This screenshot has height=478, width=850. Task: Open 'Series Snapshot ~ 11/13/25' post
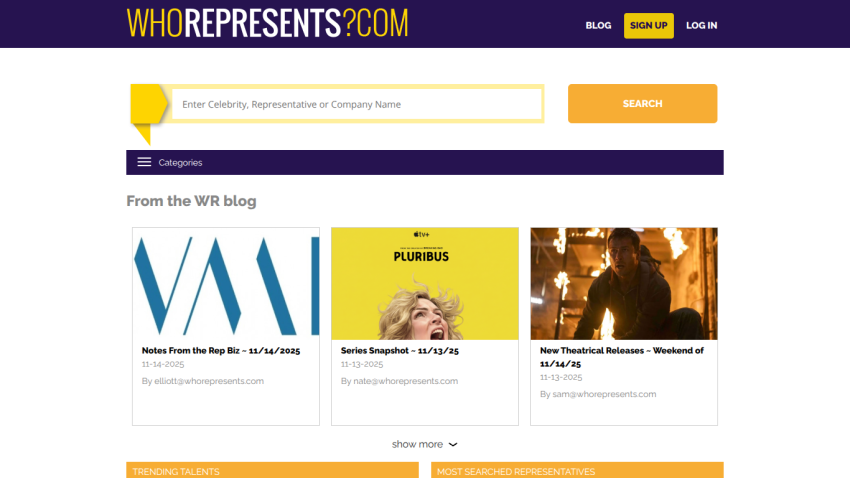pos(400,351)
